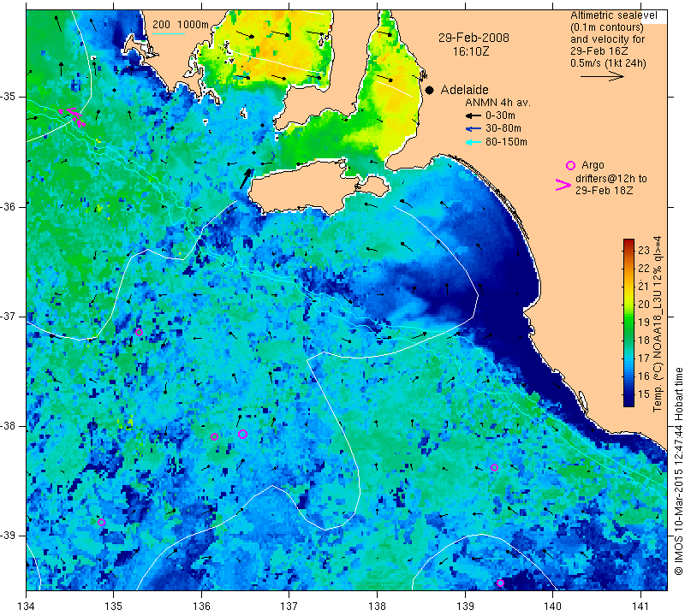Click the black Adelaide city marker dot
Viewport: 685px width, 616px height.
(430, 91)
